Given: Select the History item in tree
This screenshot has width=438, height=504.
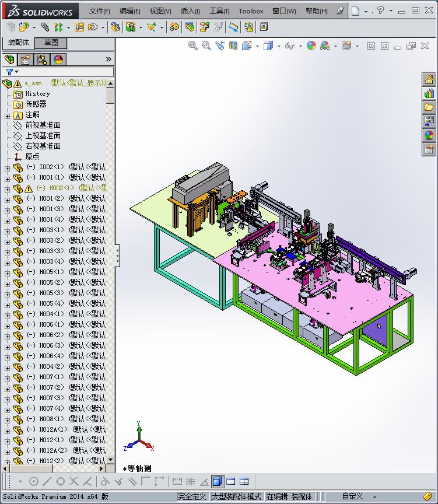Looking at the screenshot, I should [37, 93].
